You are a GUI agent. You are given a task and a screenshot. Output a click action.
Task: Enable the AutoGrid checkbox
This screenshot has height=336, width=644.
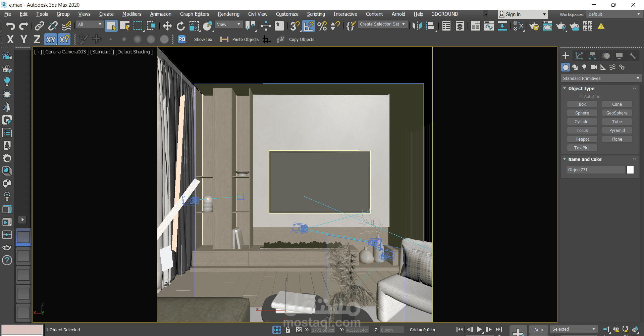click(x=581, y=96)
